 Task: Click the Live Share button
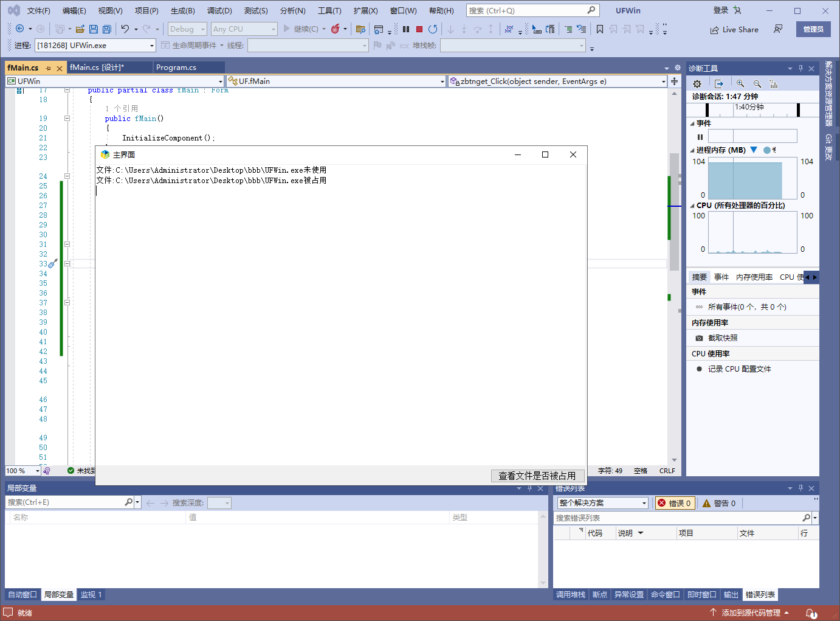734,29
